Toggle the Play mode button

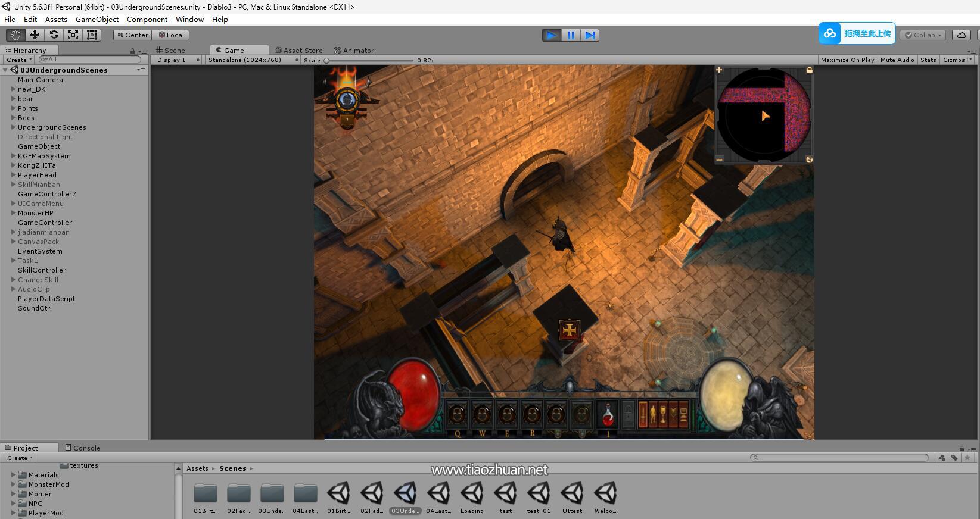tap(552, 35)
